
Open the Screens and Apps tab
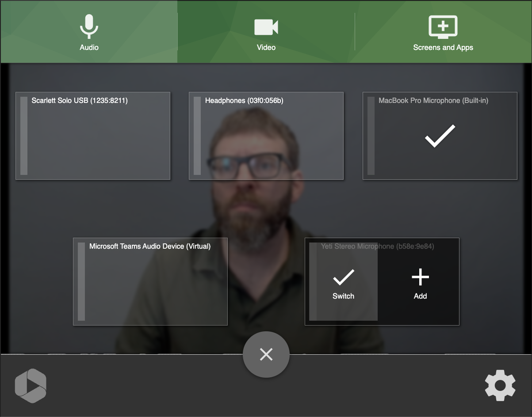(443, 32)
